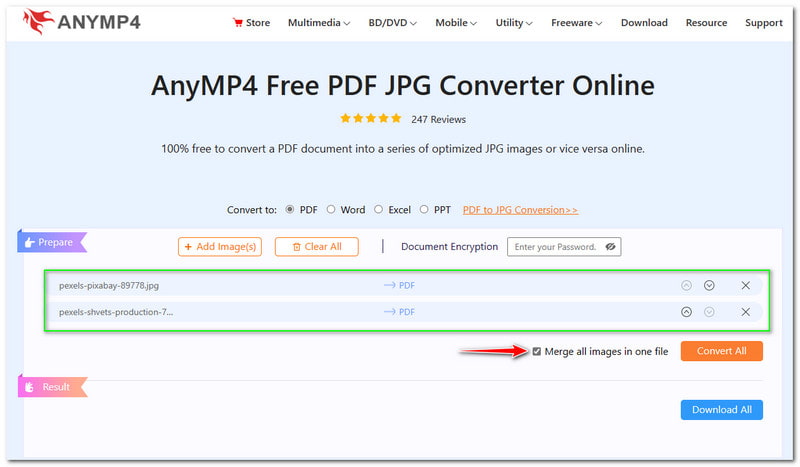Open the Download menu item
The image size is (800, 467).
tap(644, 22)
